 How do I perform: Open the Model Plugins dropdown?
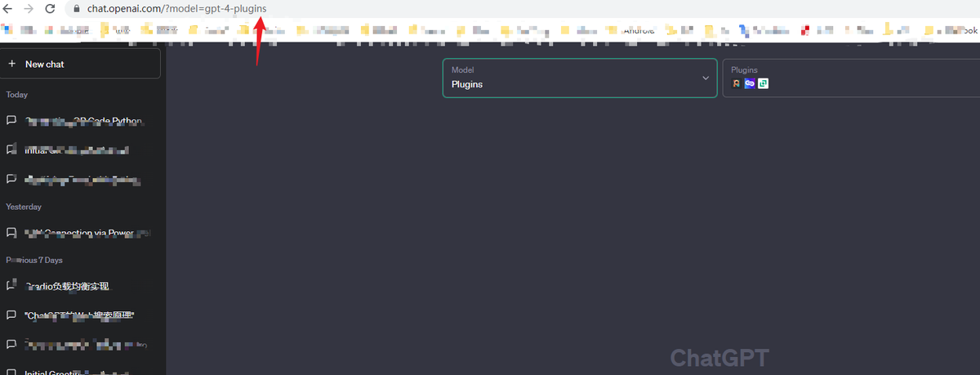coord(580,78)
